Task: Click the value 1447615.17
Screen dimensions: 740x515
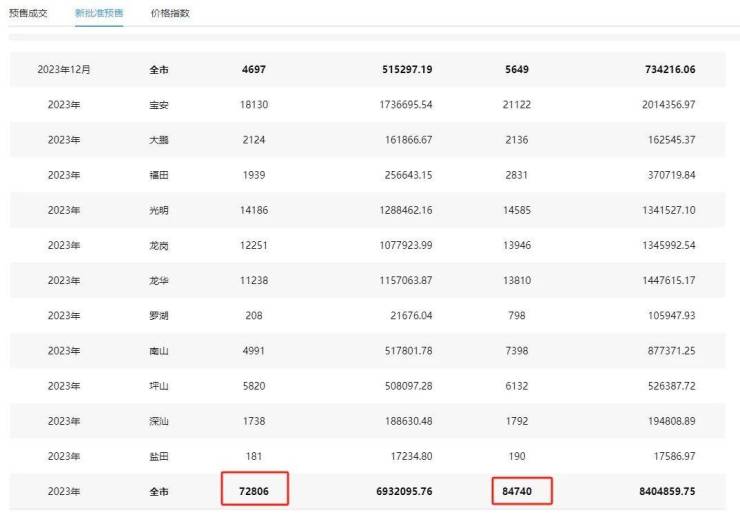Action: (x=669, y=280)
